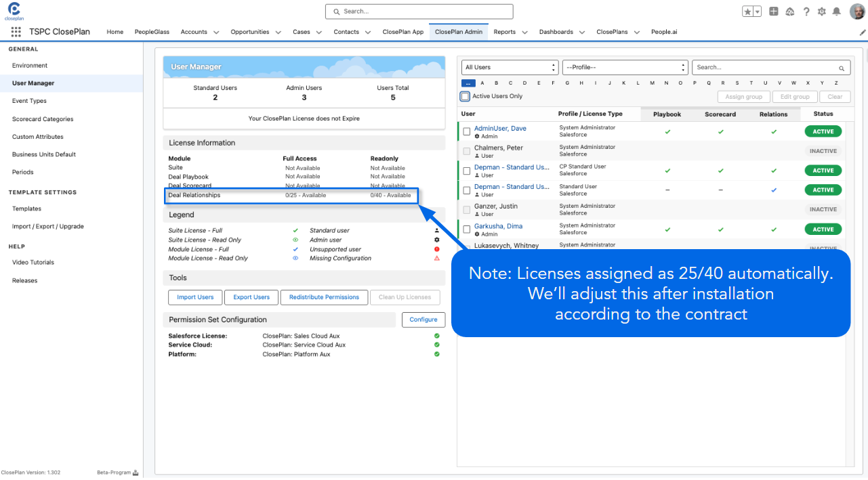Open Import / Export / Upgrade in sidebar
The height and width of the screenshot is (480, 868).
[x=48, y=227]
